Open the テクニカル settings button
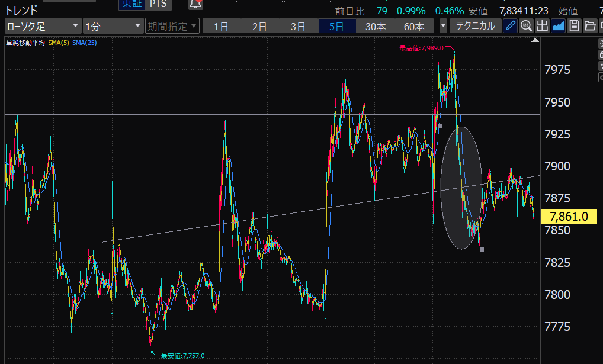 (474, 26)
